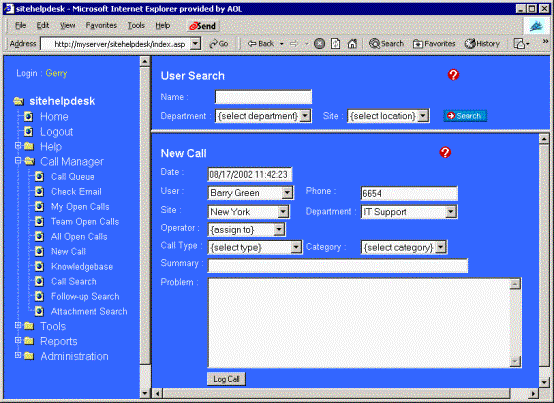Open the Operator assign to dropdown
Image resolution: width=554 pixels, height=403 pixels.
point(246,230)
